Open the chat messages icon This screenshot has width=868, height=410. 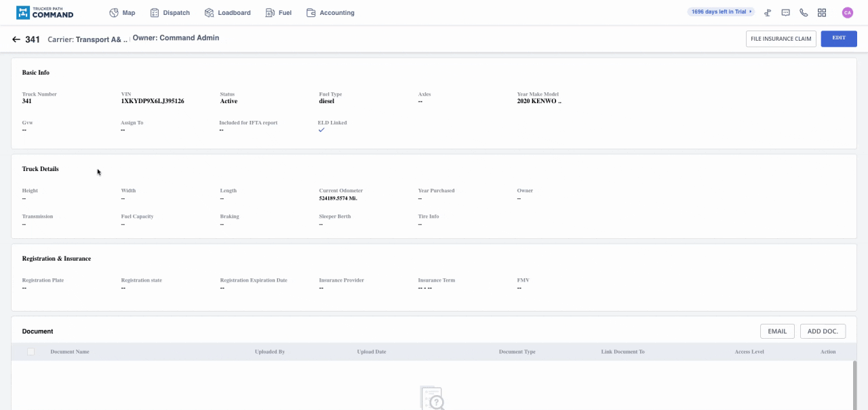(785, 12)
